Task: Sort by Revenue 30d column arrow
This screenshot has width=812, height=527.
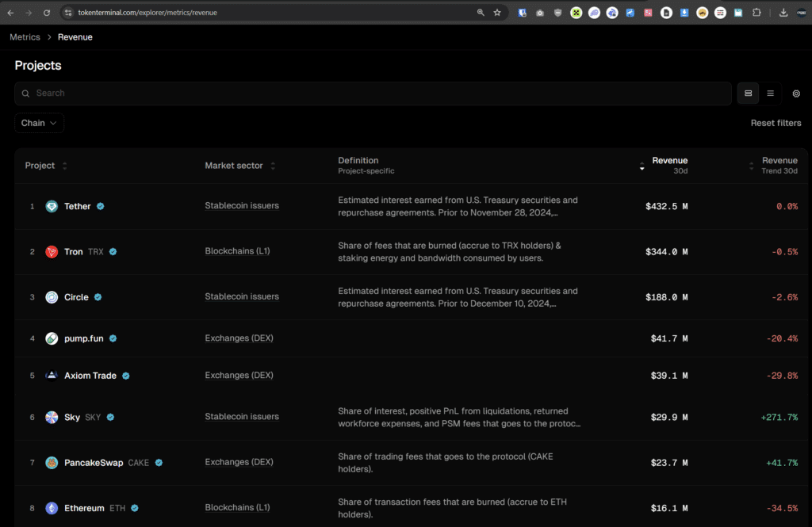Action: click(642, 166)
